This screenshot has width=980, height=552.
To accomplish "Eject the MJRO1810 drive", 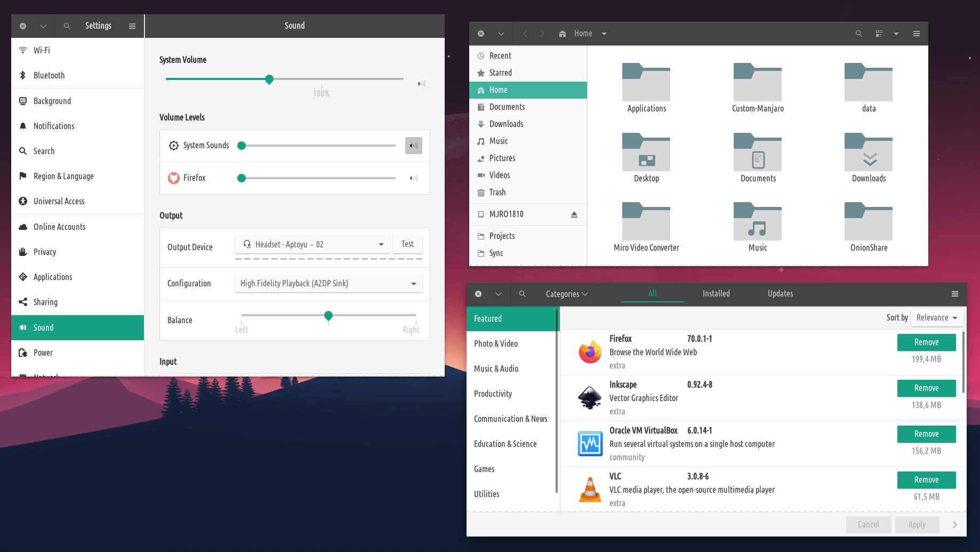I will coord(574,214).
